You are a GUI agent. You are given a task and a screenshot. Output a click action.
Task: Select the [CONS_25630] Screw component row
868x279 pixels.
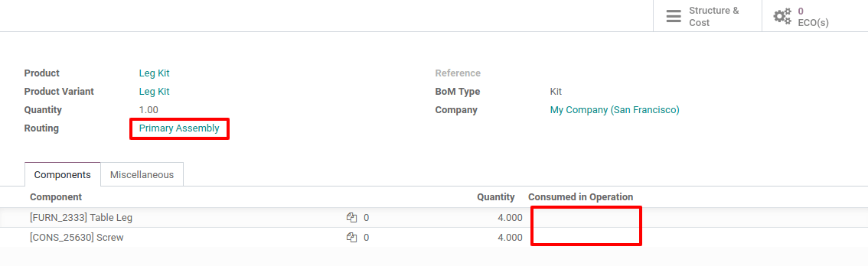pos(434,238)
